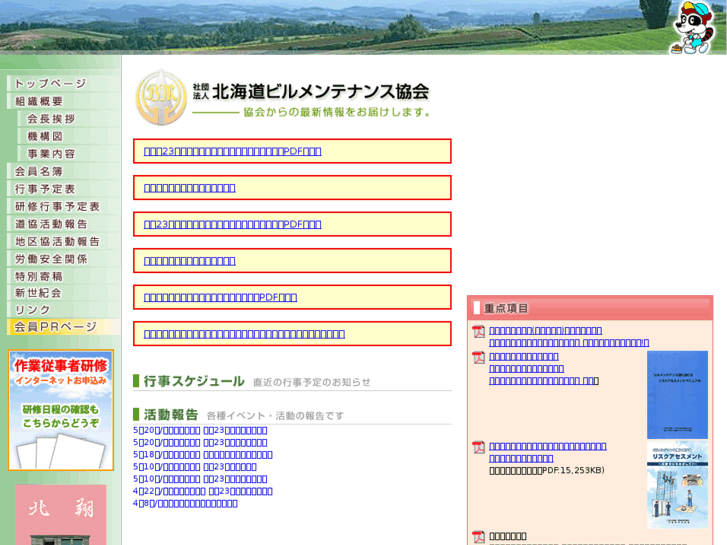This screenshot has width=727, height=545.
Task: Open second 5月20日 activity report link
Action: tap(200, 442)
